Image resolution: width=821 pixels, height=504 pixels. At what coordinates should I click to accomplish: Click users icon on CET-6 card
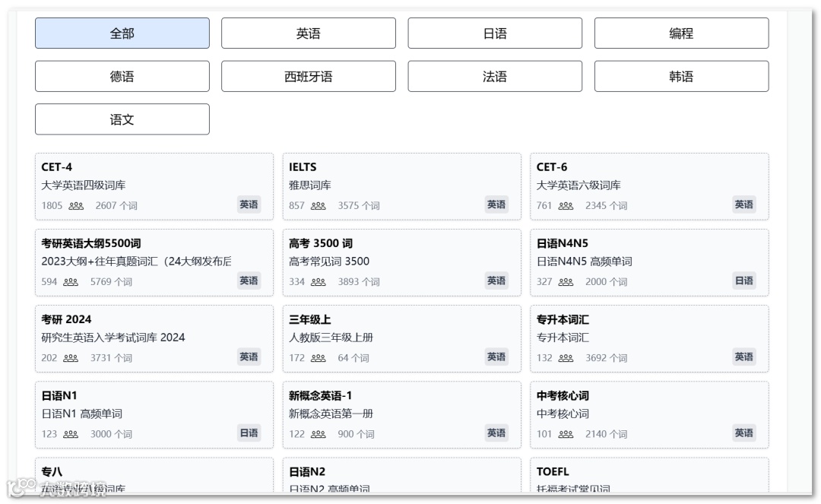(566, 206)
